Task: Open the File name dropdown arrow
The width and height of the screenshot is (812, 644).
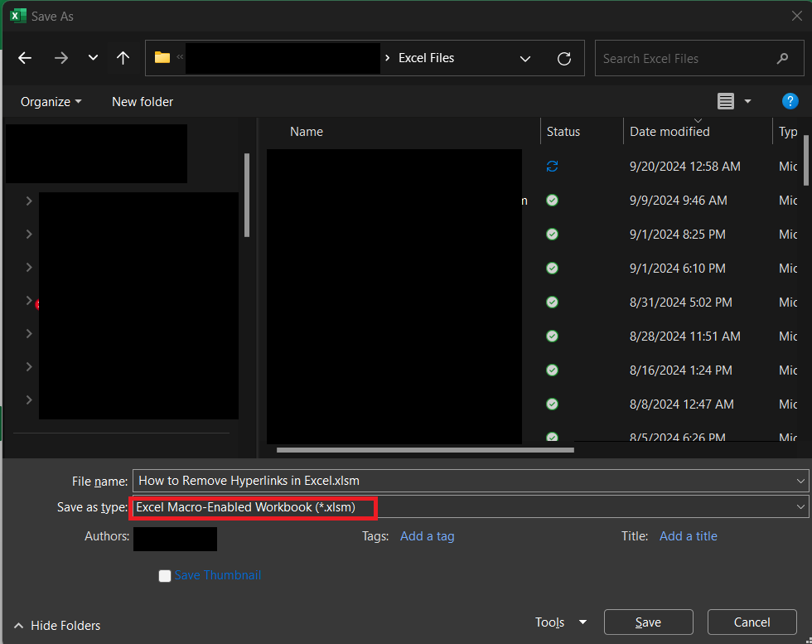Action: click(800, 482)
